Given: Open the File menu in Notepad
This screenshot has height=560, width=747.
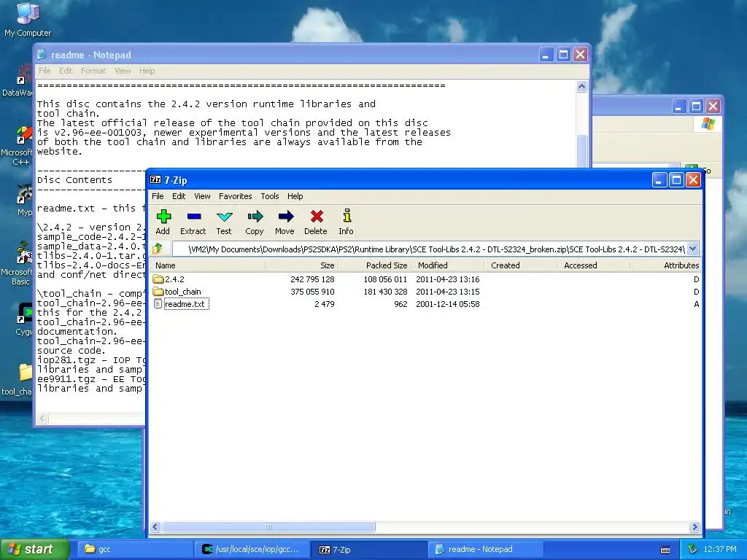Looking at the screenshot, I should [44, 71].
